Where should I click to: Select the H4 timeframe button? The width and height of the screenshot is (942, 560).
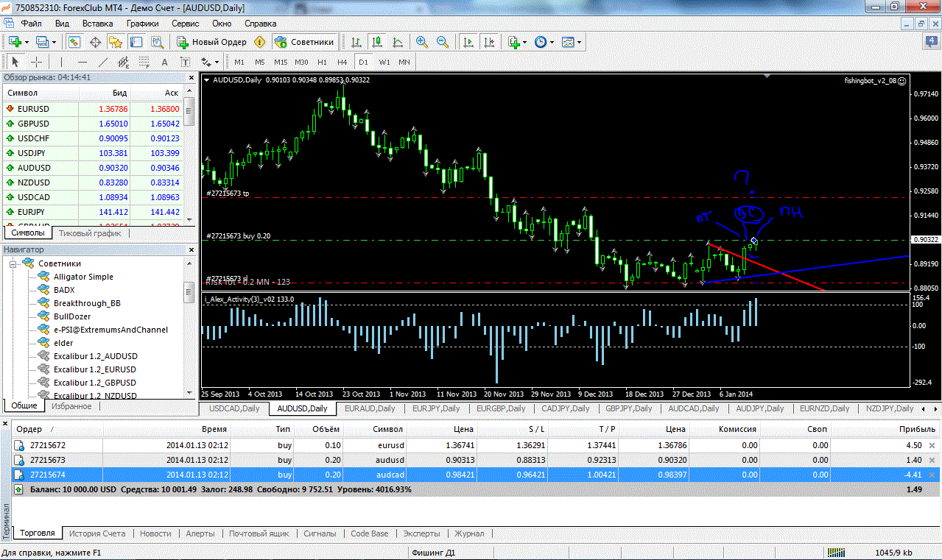tap(342, 63)
